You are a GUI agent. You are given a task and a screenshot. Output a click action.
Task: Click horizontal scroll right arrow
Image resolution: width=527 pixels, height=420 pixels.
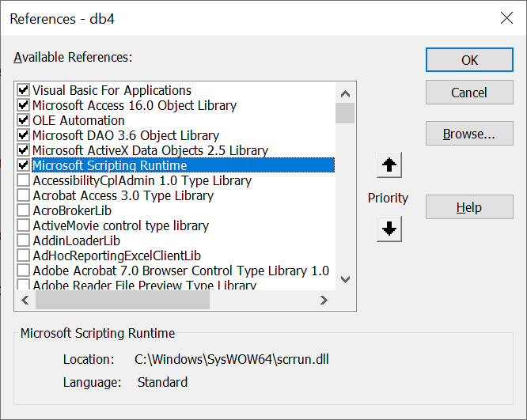point(324,300)
